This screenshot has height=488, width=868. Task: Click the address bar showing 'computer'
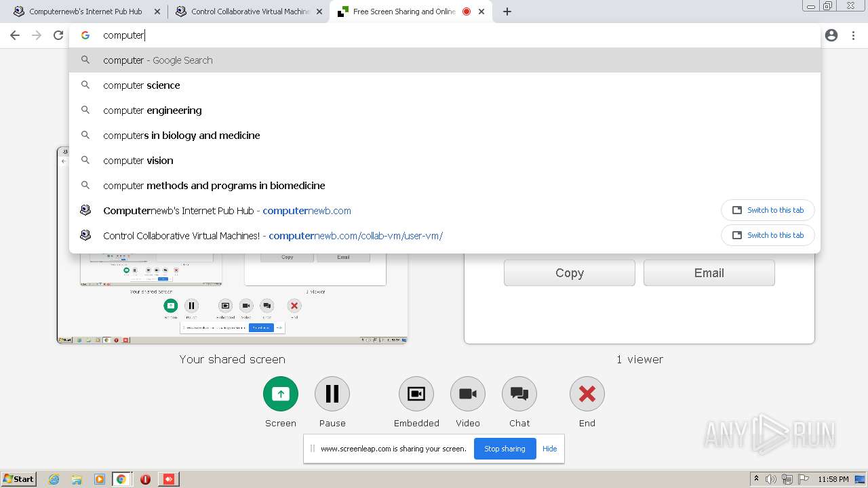tap(445, 35)
